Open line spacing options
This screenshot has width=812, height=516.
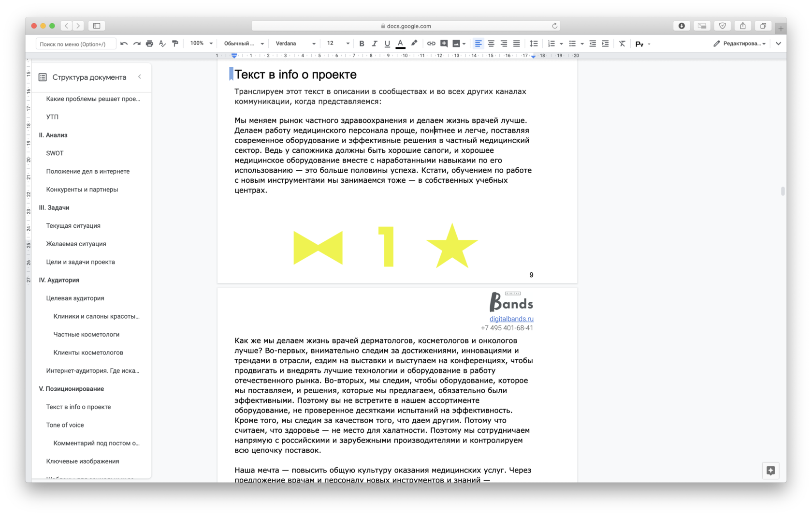534,44
